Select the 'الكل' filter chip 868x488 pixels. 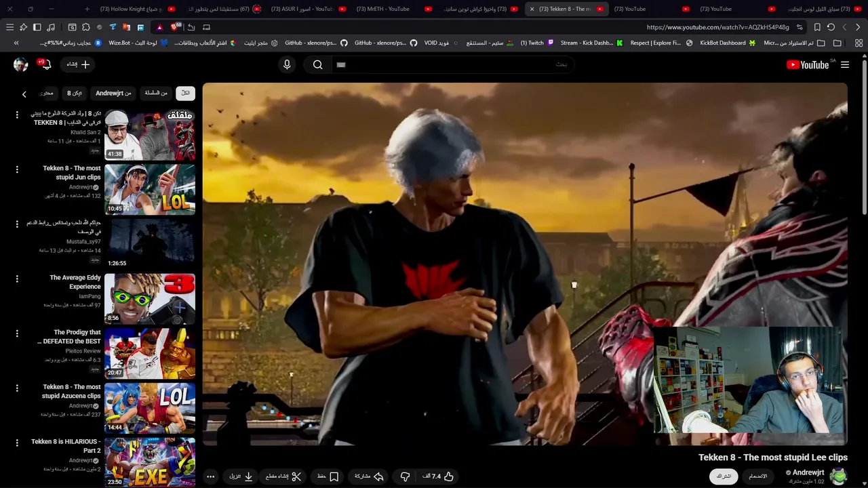185,93
